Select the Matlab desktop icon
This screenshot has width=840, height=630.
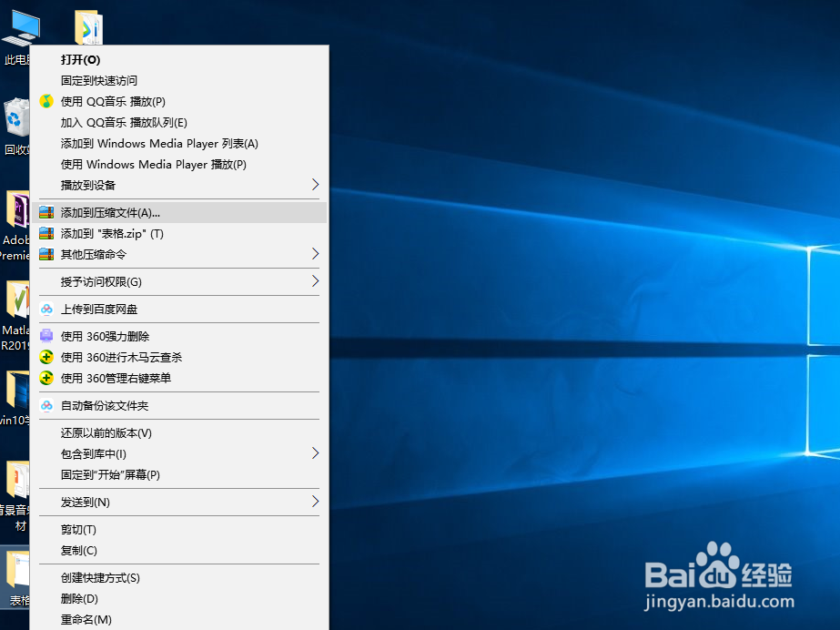16,316
